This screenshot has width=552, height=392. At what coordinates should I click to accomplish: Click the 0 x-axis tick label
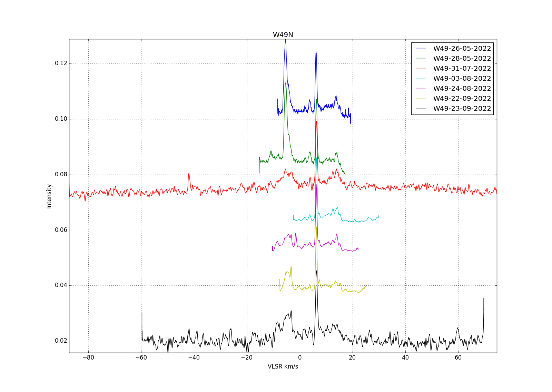tap(299, 358)
